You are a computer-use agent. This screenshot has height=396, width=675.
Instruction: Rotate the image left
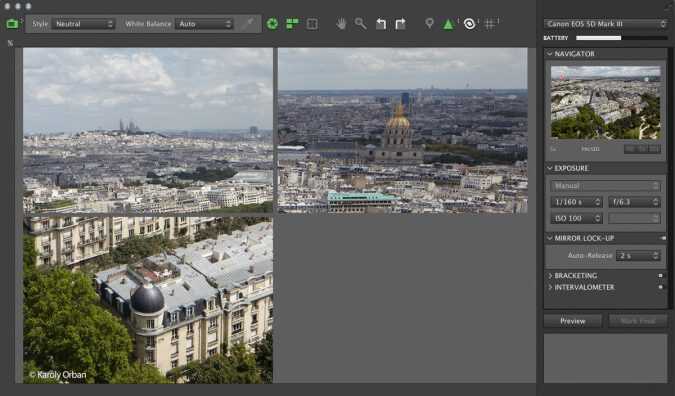pos(381,24)
